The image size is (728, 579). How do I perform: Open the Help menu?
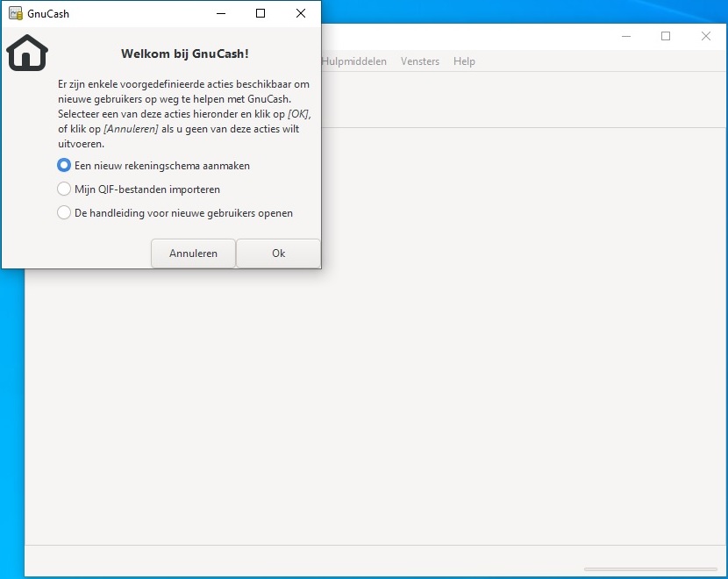464,61
